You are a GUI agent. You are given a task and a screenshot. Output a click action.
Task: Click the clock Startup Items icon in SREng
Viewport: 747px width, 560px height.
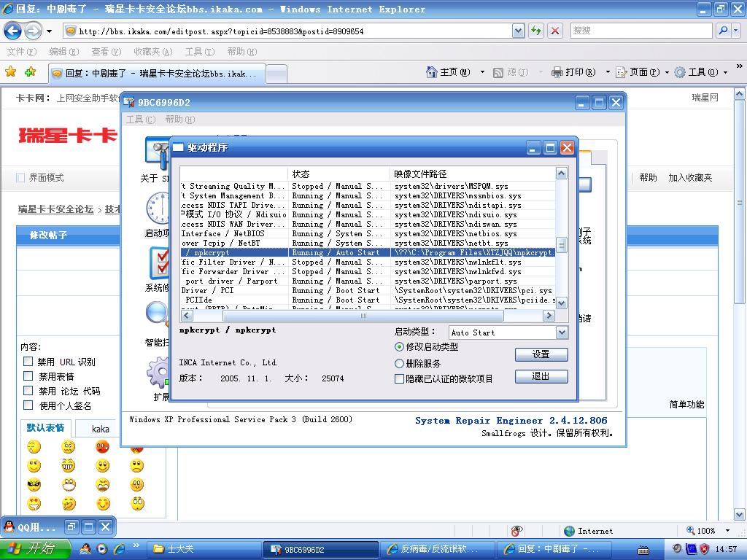click(158, 209)
